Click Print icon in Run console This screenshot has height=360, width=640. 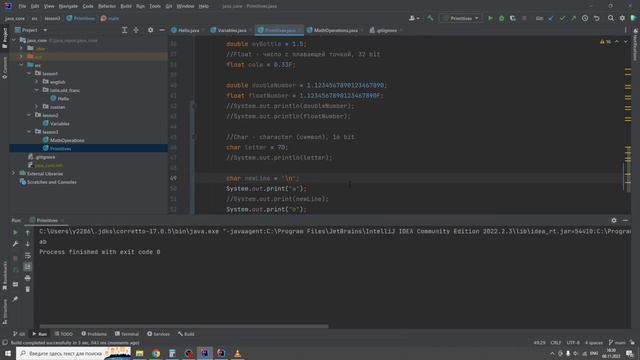[28, 278]
